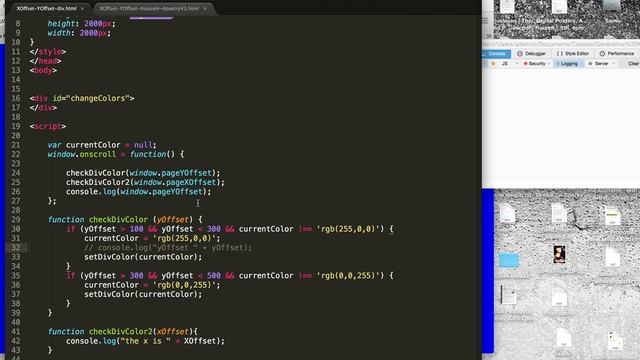Toggle the JS console filter
Viewport: 640px width, 360px height.
pyautogui.click(x=504, y=64)
